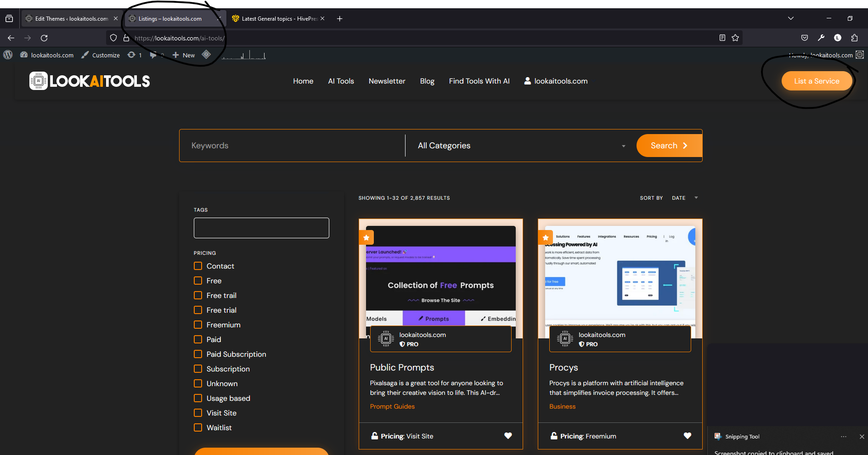Open the Firefox View icon
The image size is (868, 455).
coord(9,19)
